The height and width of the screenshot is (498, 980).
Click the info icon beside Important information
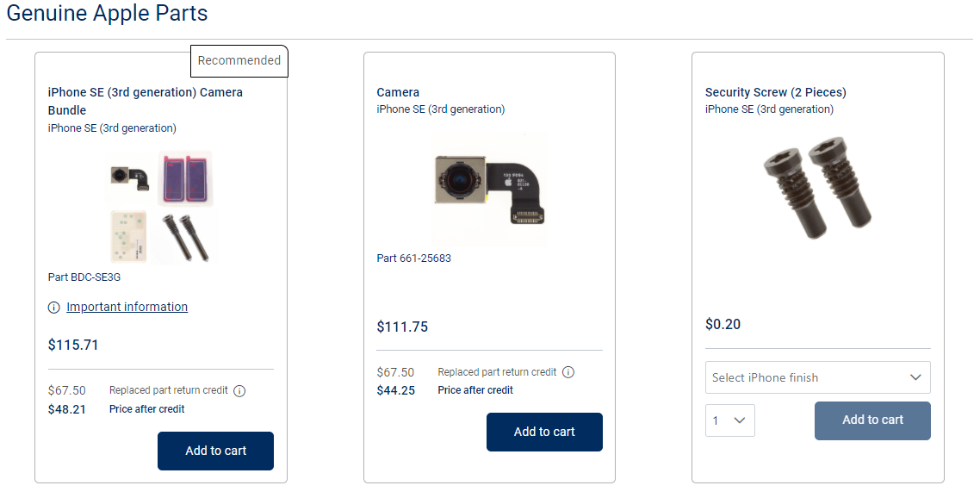click(54, 308)
